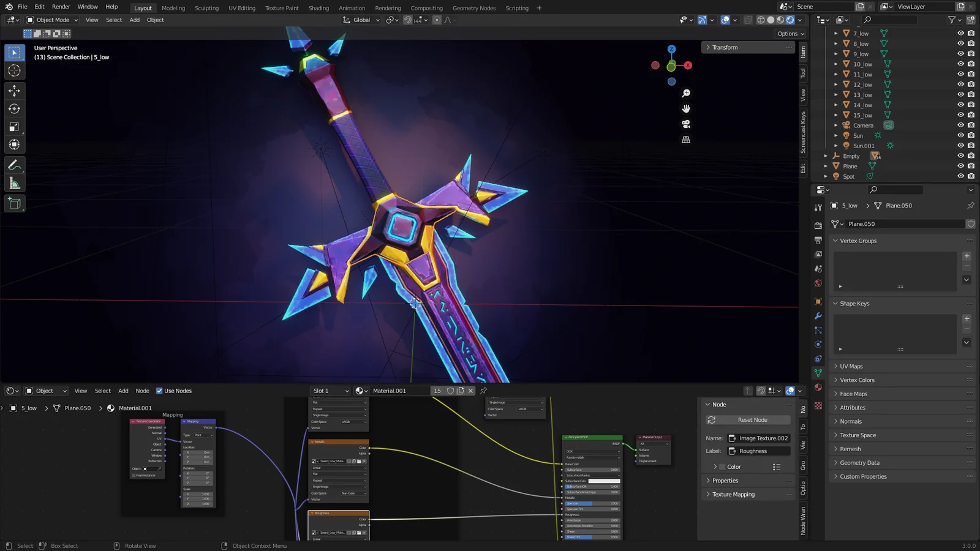Hide the Sun light in the outliner
Screen dimensions: 980x551
coord(960,135)
